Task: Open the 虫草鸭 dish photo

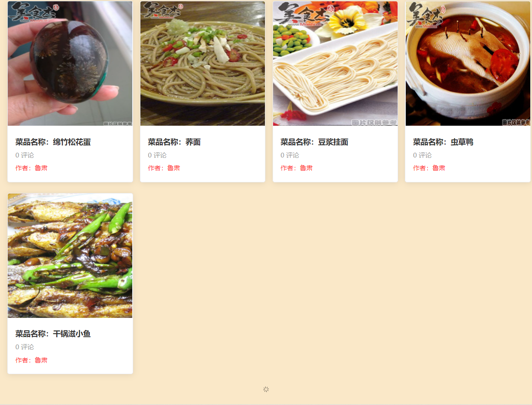Action: tap(468, 63)
